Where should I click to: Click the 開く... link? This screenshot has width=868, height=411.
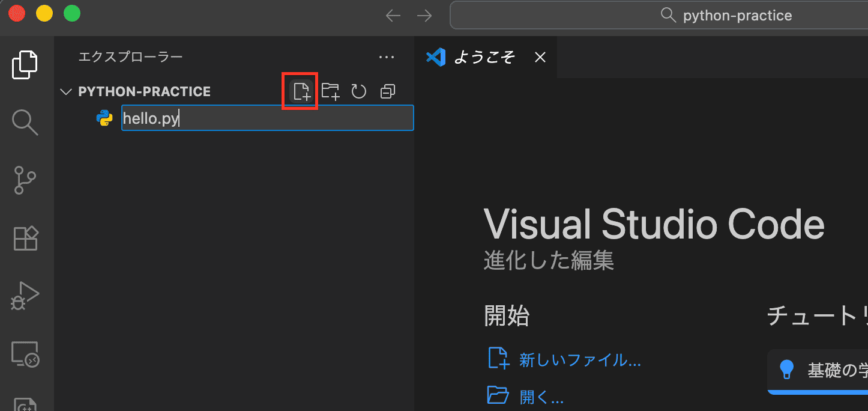coord(541,397)
